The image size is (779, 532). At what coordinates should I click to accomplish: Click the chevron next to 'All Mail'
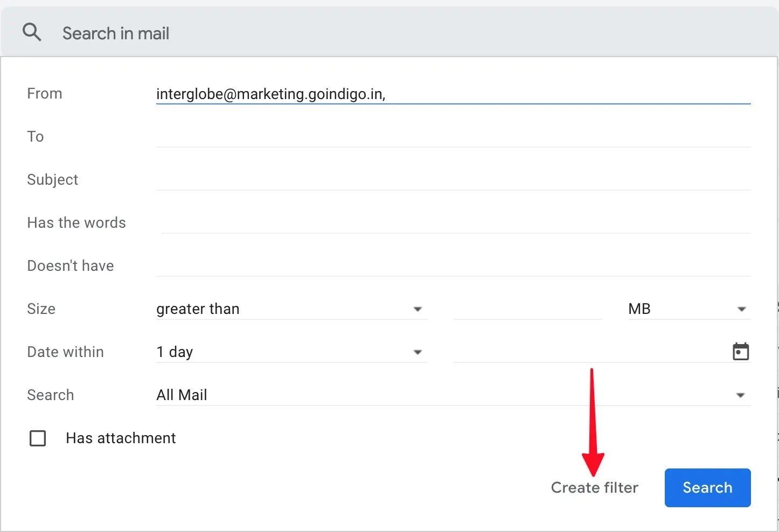point(740,395)
